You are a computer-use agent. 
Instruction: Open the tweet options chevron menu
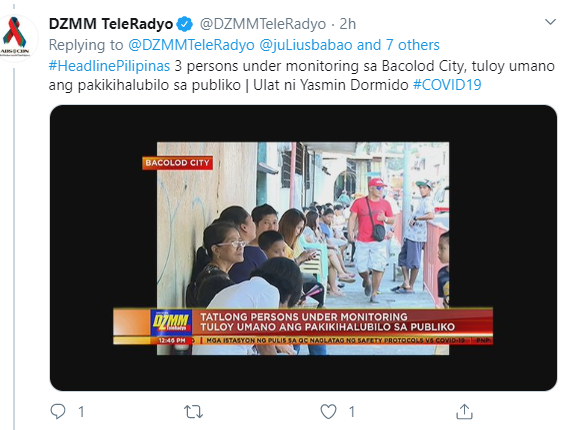click(550, 22)
